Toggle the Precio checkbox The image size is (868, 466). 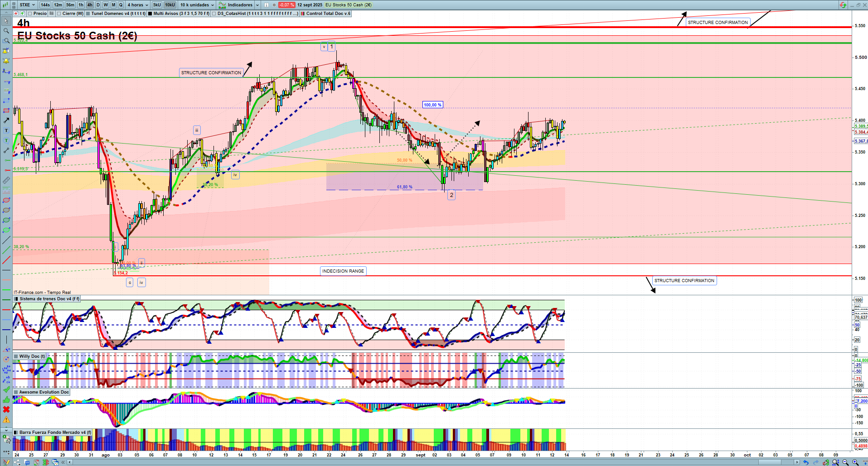pyautogui.click(x=30, y=14)
